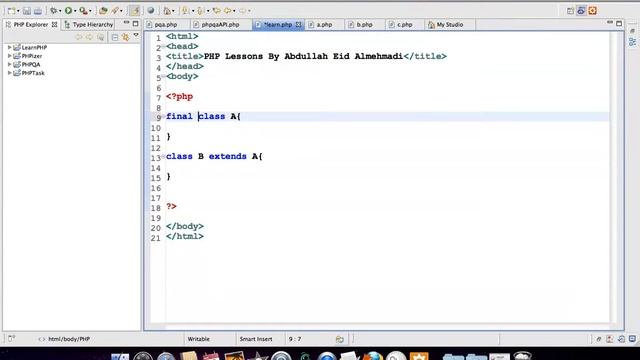Close the learn.php editor tab

point(298,24)
